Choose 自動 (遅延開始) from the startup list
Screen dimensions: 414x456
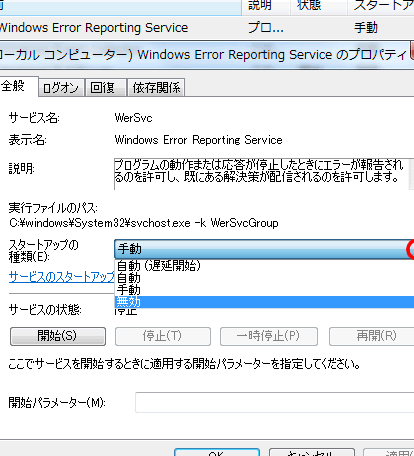[264, 266]
